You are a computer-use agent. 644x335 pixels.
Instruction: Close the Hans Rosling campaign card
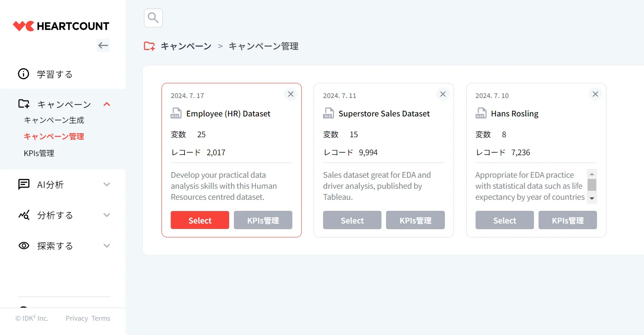(595, 94)
